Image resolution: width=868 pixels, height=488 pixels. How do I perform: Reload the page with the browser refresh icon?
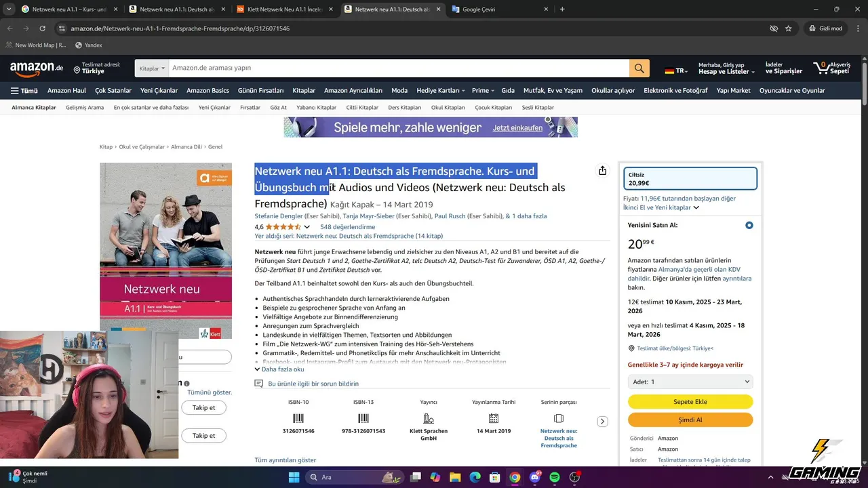coord(42,28)
